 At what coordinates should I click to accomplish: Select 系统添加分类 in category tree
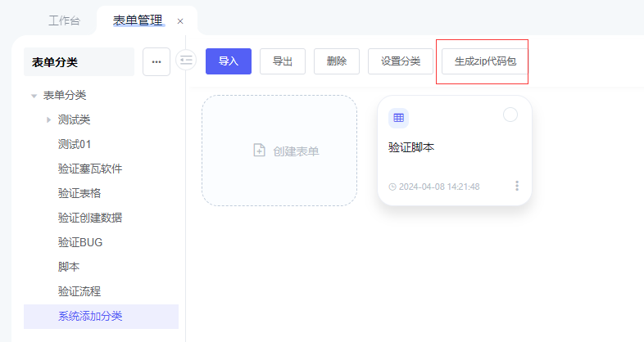[x=90, y=316]
